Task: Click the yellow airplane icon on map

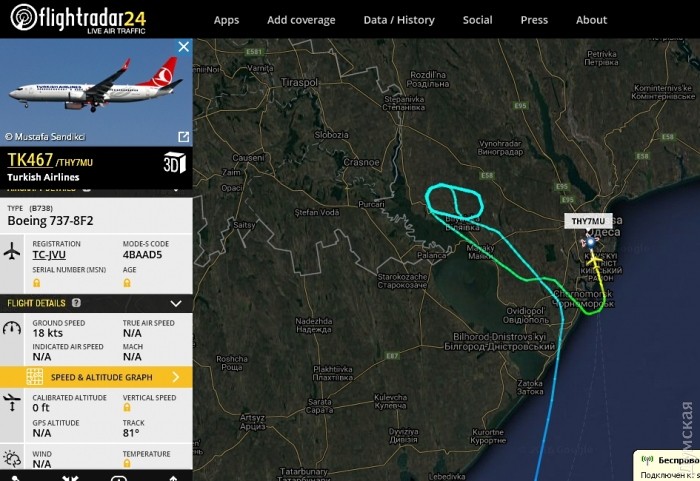Action: 594,259
